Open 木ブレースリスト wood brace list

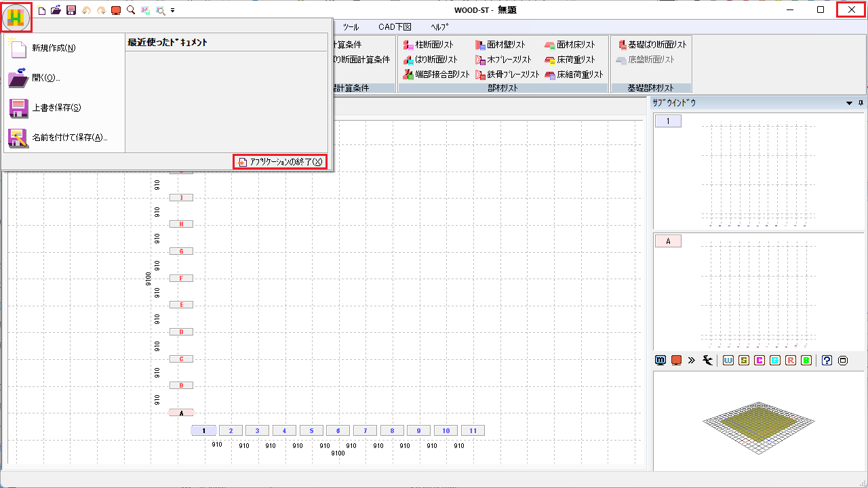point(503,60)
